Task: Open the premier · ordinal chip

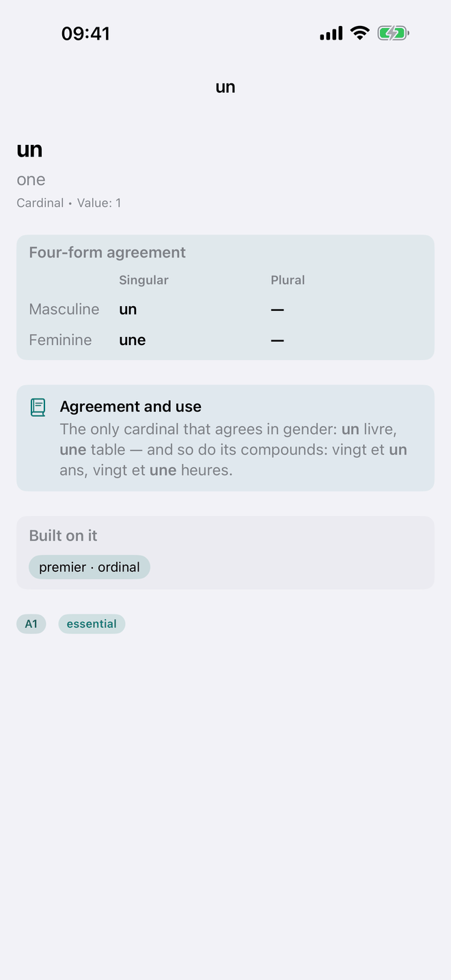Action: (90, 567)
